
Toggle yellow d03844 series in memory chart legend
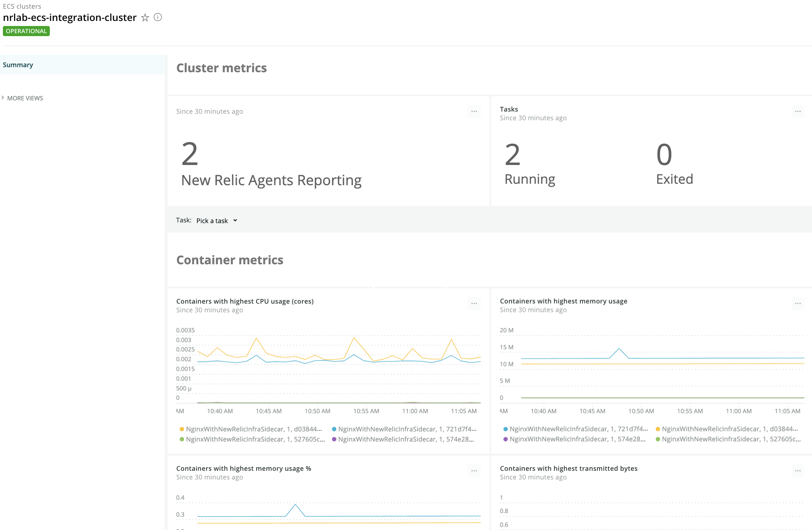pos(727,429)
